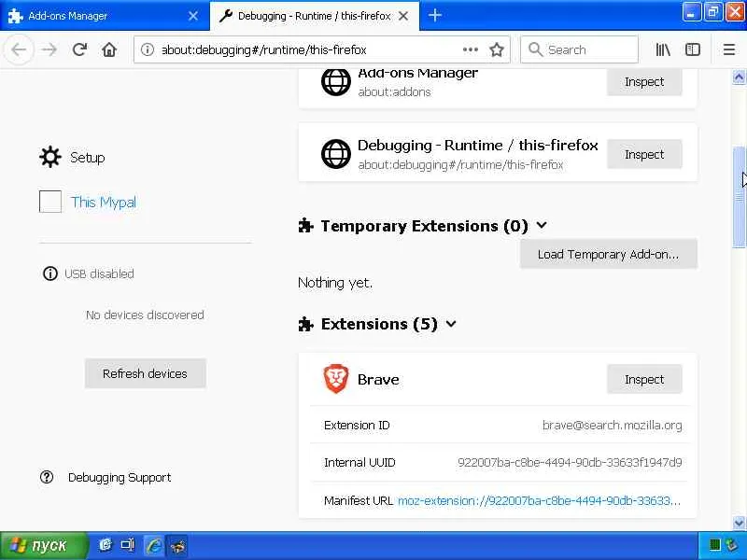Inspect the Debugging - Runtime tab
Viewport: 747px width, 560px height.
point(644,154)
